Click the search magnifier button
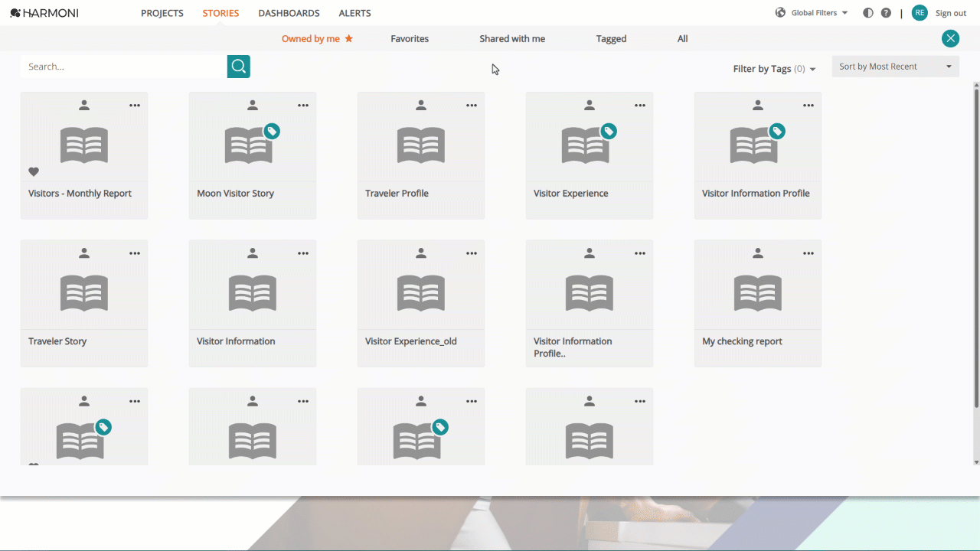 coord(239,67)
